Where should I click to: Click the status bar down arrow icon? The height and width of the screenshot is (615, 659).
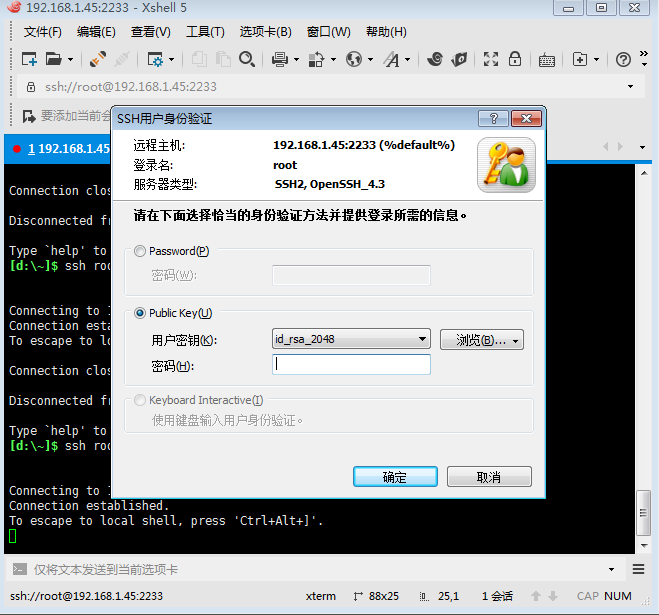[x=553, y=596]
